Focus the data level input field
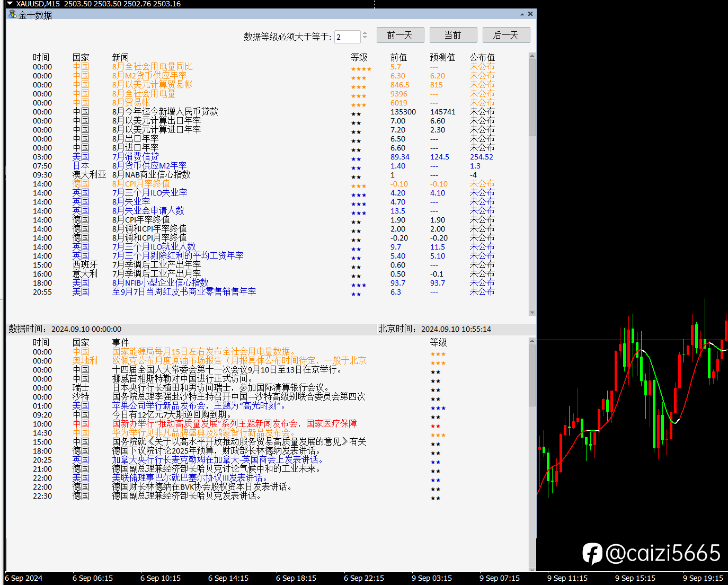The width and height of the screenshot is (728, 585). [x=348, y=37]
